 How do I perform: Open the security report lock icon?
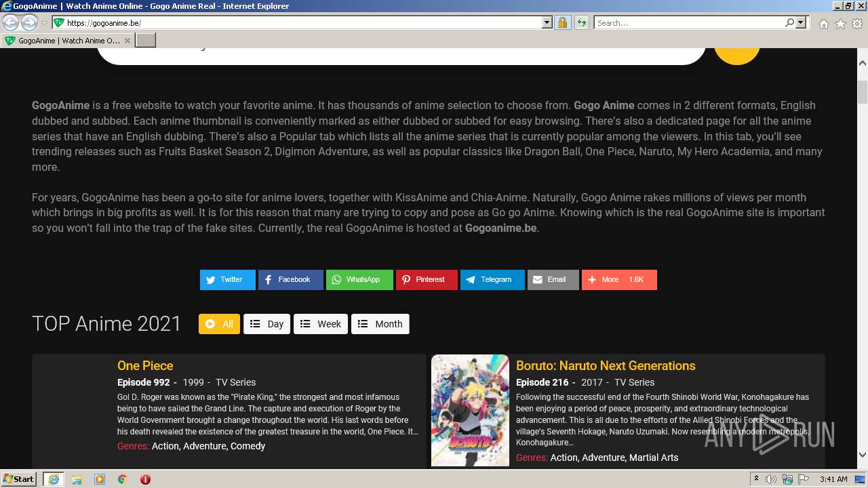coord(562,23)
